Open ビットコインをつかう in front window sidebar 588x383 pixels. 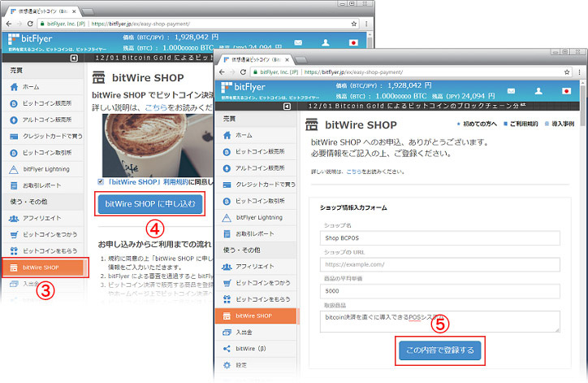click(256, 283)
